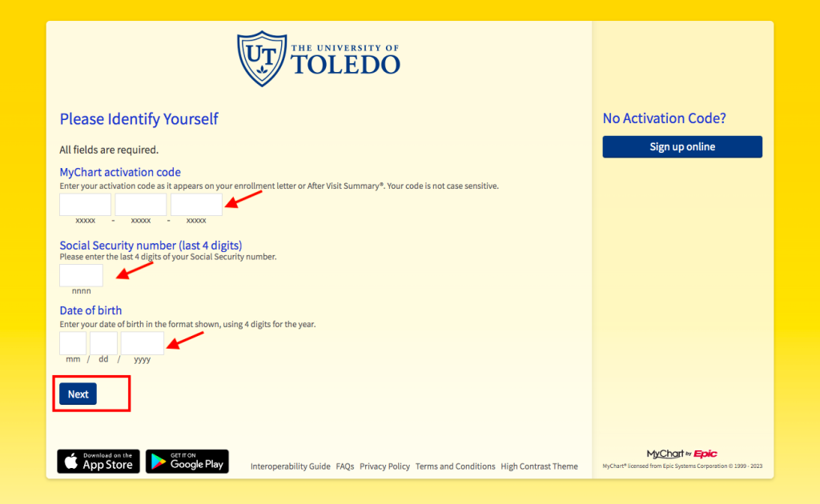Click the Epic Systems copyright notice
Screen dimensions: 820x504
[682, 466]
